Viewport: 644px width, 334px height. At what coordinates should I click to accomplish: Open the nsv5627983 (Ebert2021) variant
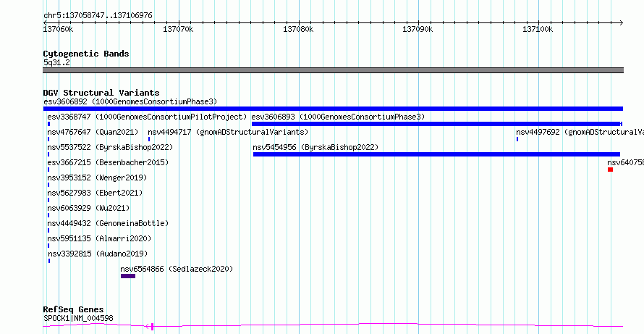tap(95, 193)
